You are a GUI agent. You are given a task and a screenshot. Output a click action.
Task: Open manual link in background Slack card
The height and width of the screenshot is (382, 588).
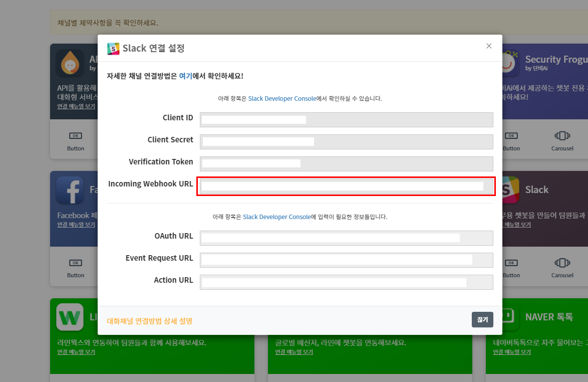click(516, 225)
